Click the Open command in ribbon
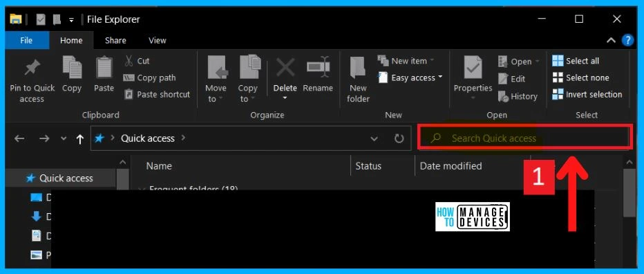 519,62
